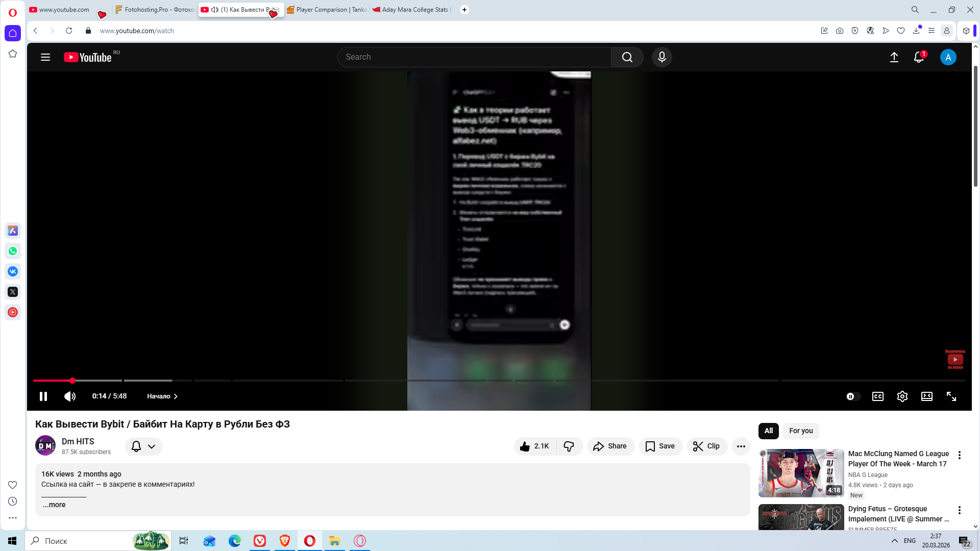980x551 pixels.
Task: Mute the video volume
Action: 70,396
